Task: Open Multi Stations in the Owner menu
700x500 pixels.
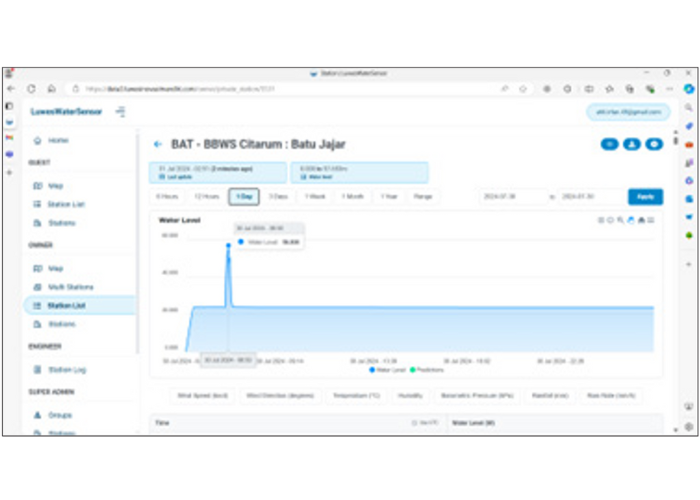Action: point(70,286)
